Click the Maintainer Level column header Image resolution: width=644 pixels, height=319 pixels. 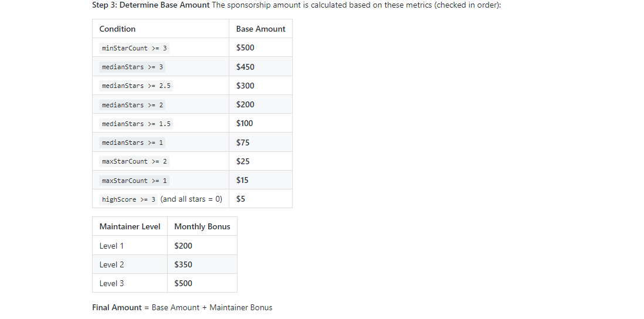pos(130,226)
